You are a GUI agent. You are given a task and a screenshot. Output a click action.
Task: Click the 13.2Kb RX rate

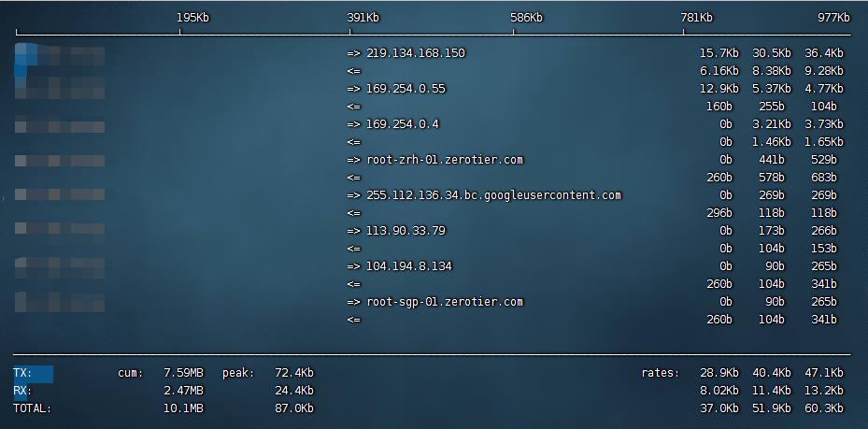click(824, 391)
